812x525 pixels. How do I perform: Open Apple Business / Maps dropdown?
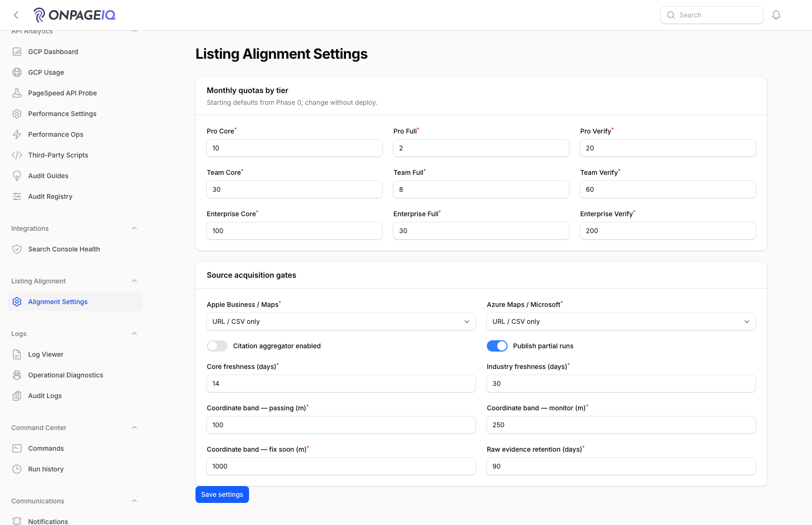(x=341, y=321)
